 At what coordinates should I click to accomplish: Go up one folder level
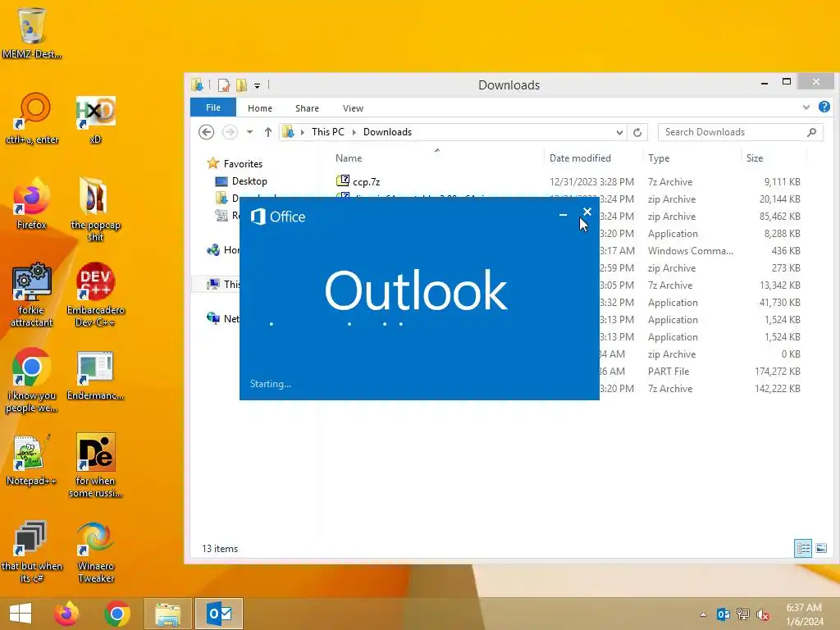268,132
